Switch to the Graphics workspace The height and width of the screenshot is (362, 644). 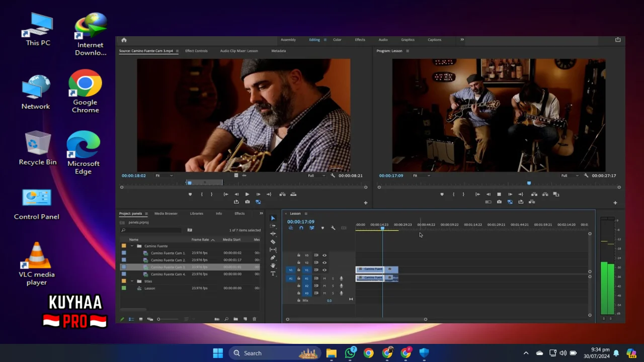click(x=408, y=40)
